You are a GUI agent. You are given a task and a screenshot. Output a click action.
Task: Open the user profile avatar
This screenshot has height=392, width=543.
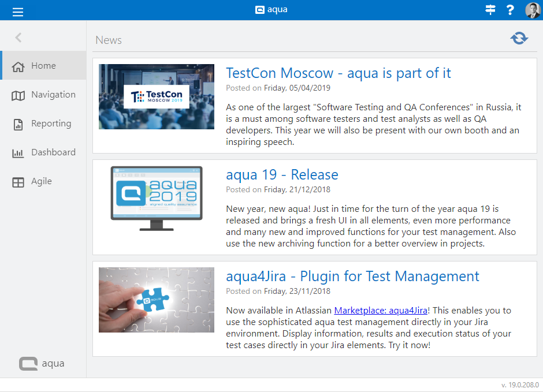coord(532,10)
